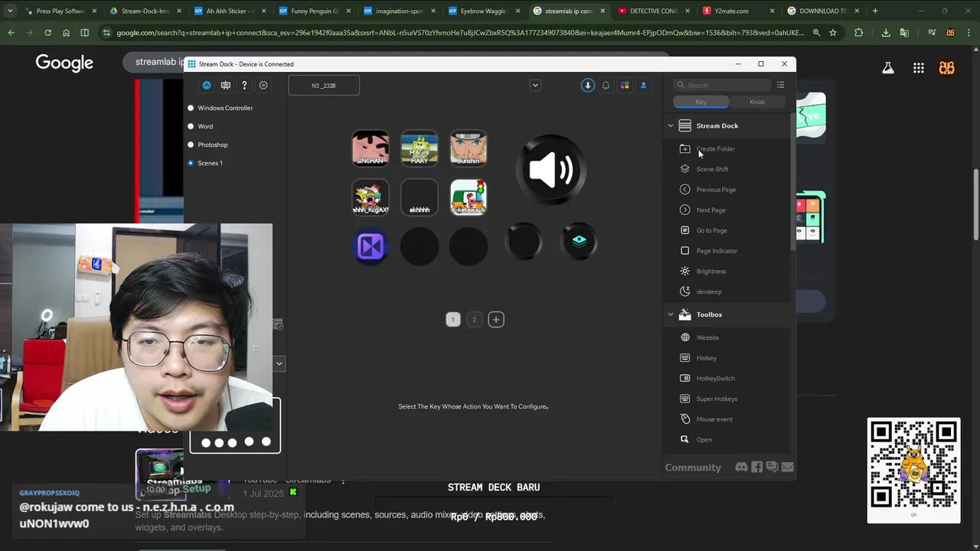Viewport: 980px width, 551px height.
Task: Click the Stream Dock home icon in toolbar
Action: click(x=207, y=85)
